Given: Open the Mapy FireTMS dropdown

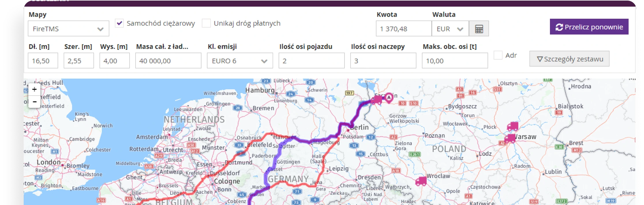Looking at the screenshot, I should (68, 29).
